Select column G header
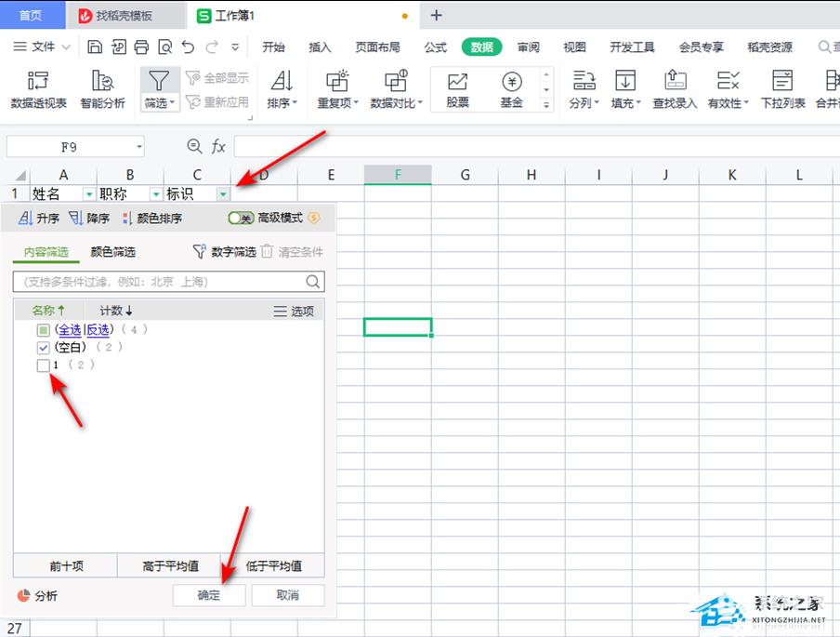The height and width of the screenshot is (637, 840). click(x=465, y=175)
